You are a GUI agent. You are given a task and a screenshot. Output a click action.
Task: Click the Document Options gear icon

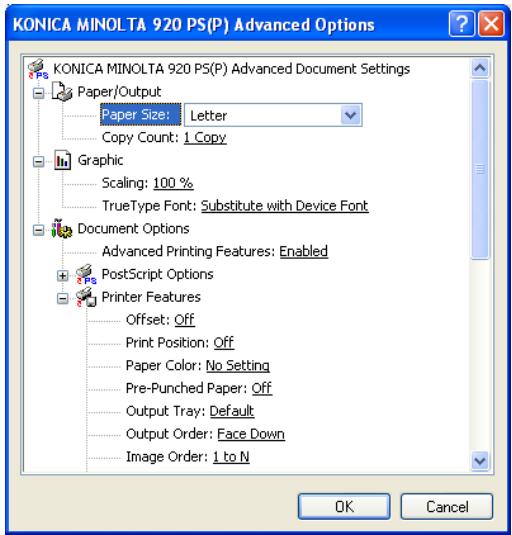[x=62, y=229]
